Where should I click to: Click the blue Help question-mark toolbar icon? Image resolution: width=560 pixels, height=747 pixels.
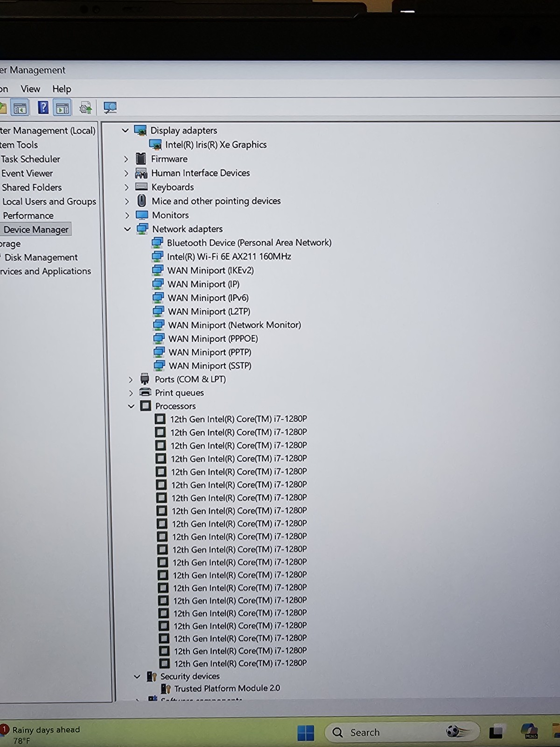43,108
